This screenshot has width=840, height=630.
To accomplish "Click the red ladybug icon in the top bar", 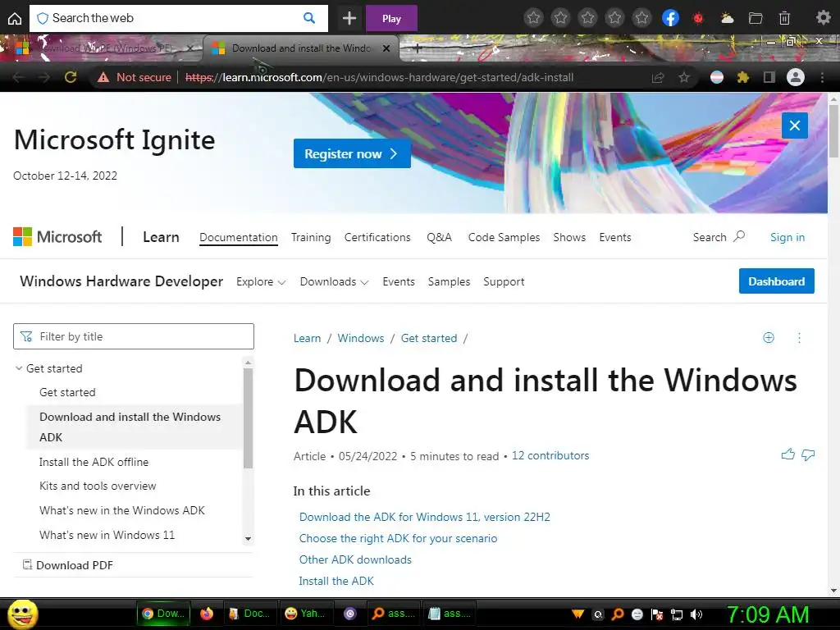I will coord(698,19).
